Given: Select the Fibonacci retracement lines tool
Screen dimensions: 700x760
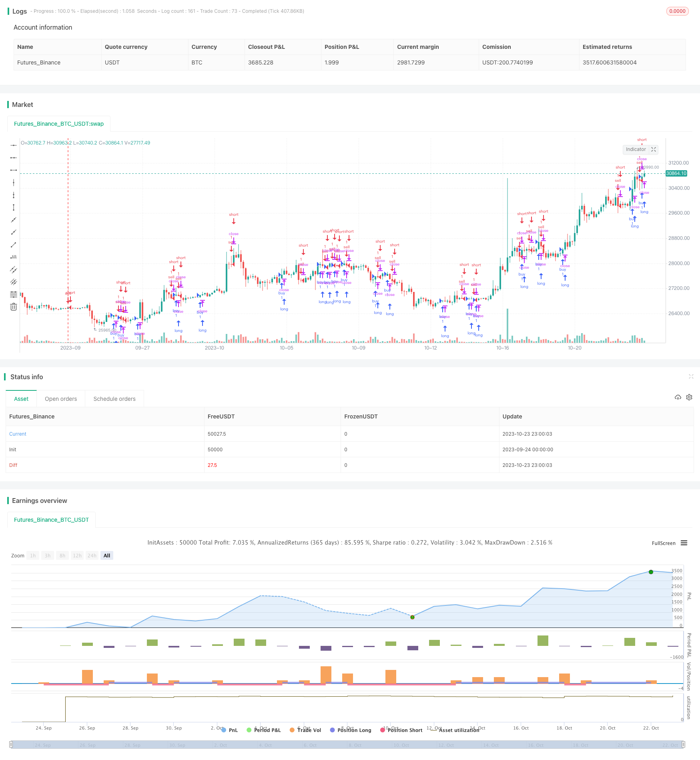Looking at the screenshot, I should [14, 294].
